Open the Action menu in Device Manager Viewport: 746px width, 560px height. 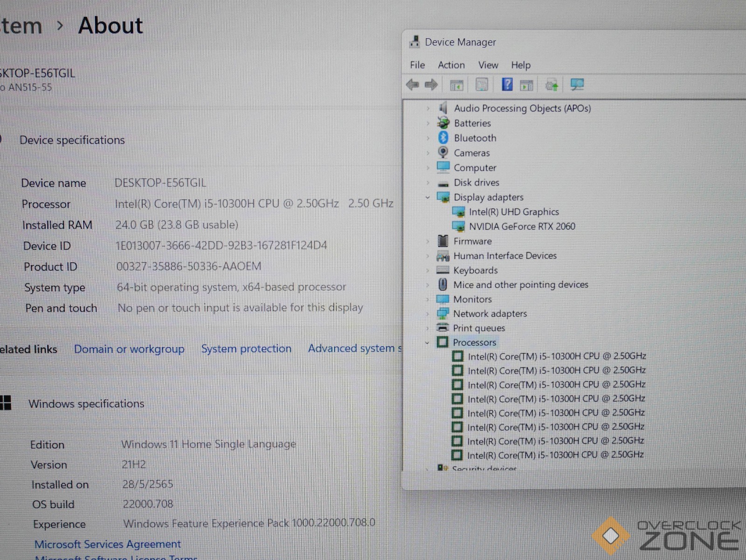pos(451,65)
